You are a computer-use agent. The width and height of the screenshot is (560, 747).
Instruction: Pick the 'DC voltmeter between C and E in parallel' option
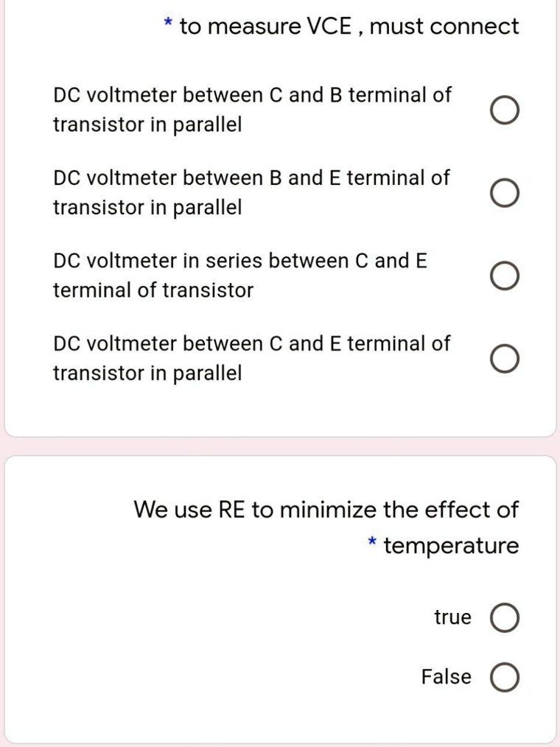click(x=504, y=360)
